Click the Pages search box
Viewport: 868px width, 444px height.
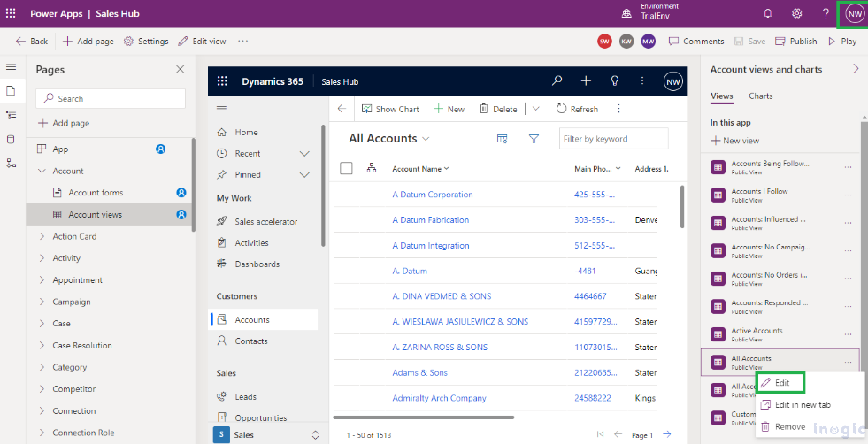pos(111,98)
